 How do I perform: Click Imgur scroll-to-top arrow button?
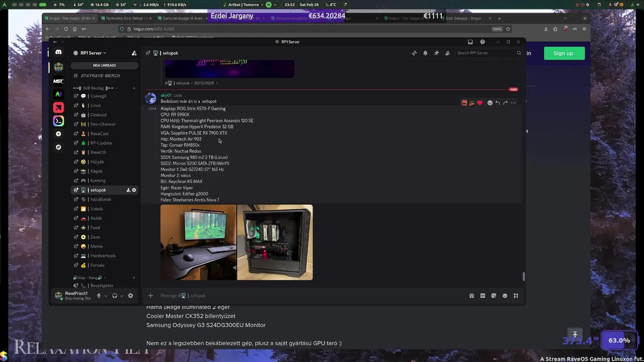click(575, 334)
